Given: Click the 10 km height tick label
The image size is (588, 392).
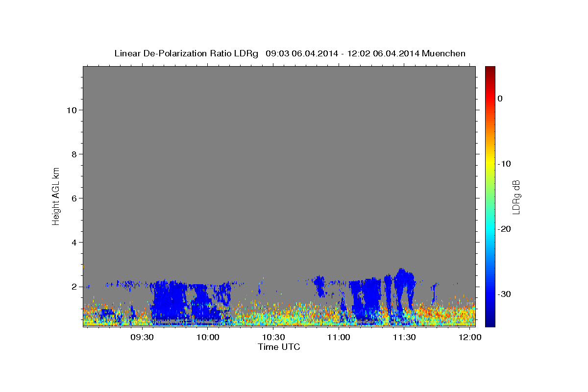Looking at the screenshot, I should coord(71,110).
